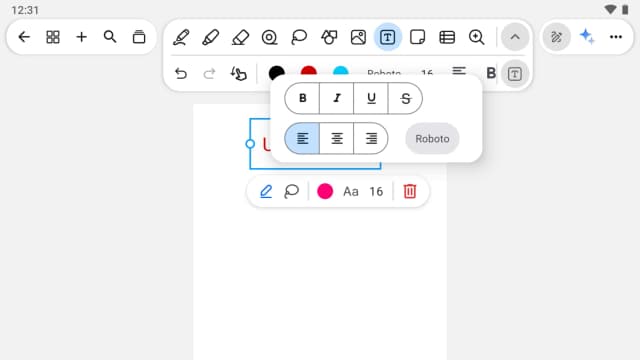
Task: Select the Pen tool
Action: click(181, 37)
